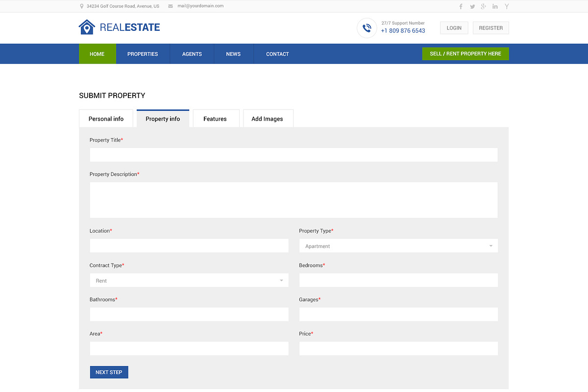Open the LinkedIn icon link
The height and width of the screenshot is (392, 588).
pyautogui.click(x=495, y=6)
